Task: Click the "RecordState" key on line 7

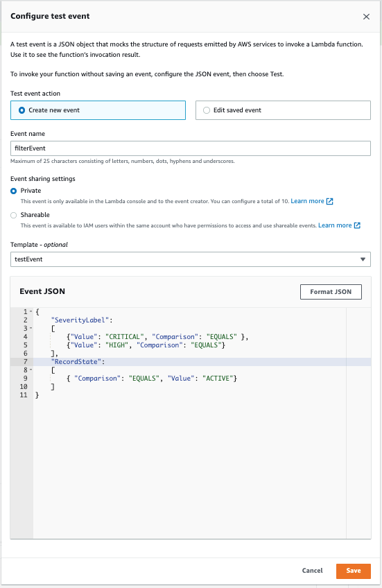Action: 78,361
